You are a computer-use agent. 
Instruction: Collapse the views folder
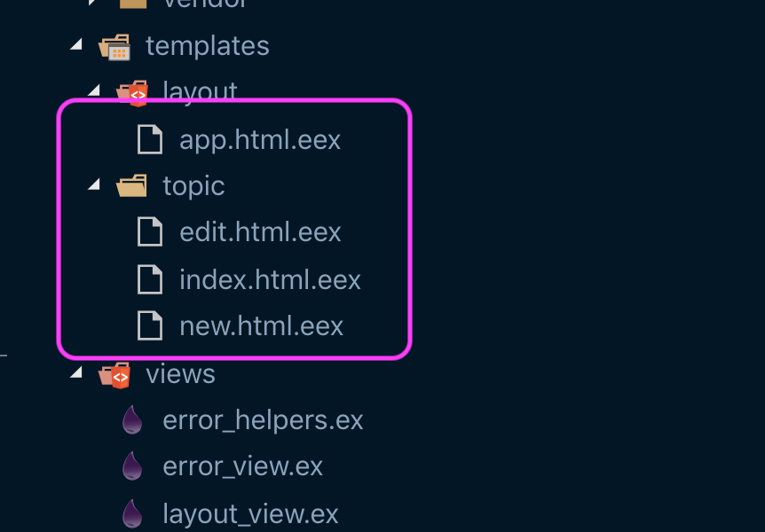point(76,372)
